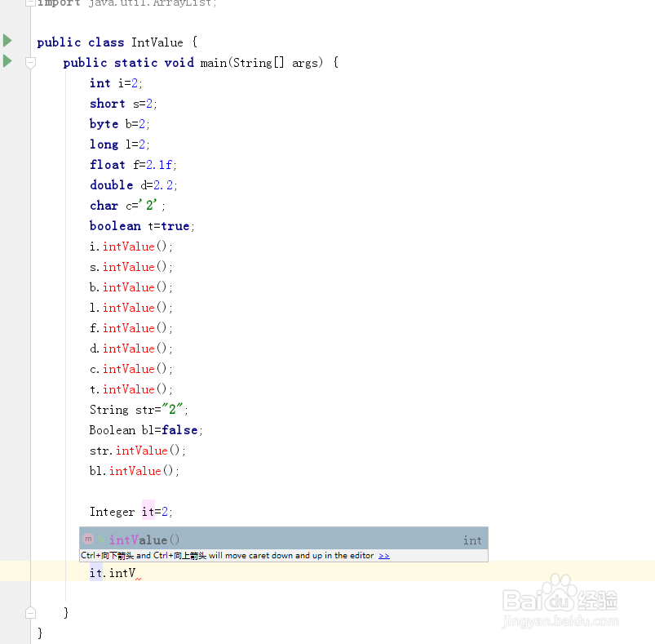Click on line 'boolean t=true;'
Viewport: 655px width, 644px height.
pyautogui.click(x=142, y=226)
